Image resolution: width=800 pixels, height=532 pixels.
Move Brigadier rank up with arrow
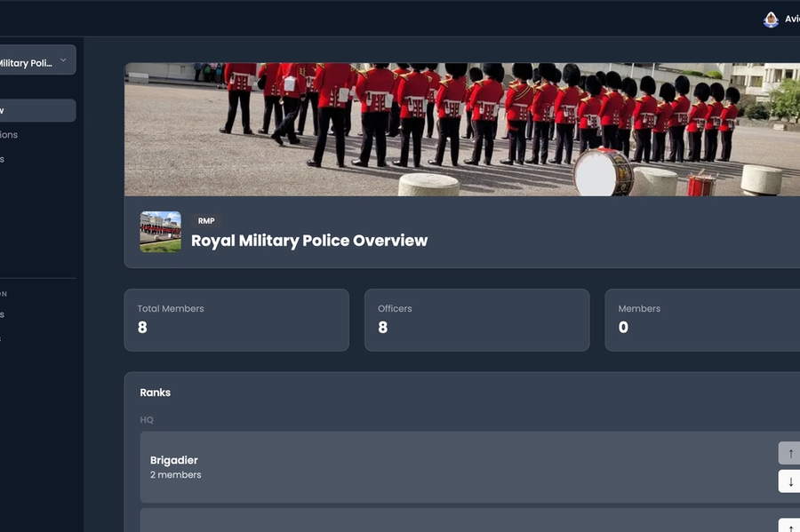coord(789,453)
